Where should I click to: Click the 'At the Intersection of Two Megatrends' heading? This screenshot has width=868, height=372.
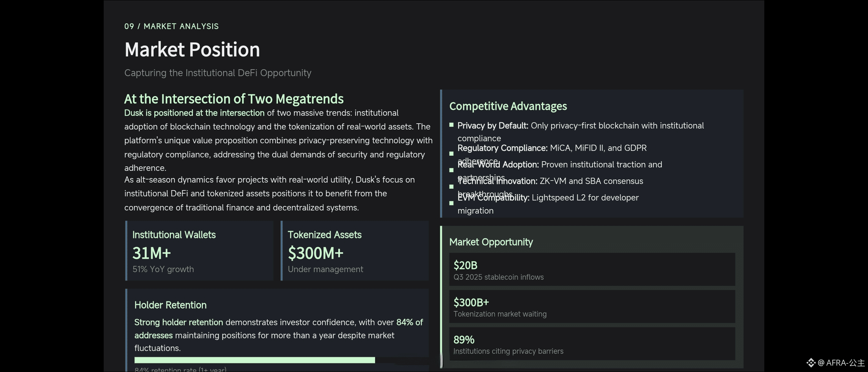coord(234,99)
